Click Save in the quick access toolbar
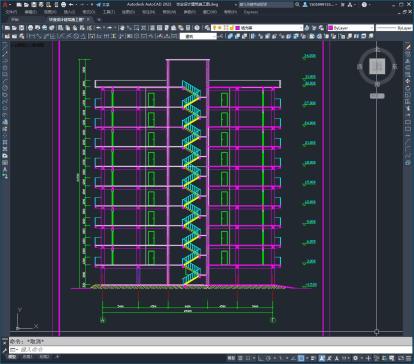This screenshot has width=414, height=364. click(x=34, y=5)
